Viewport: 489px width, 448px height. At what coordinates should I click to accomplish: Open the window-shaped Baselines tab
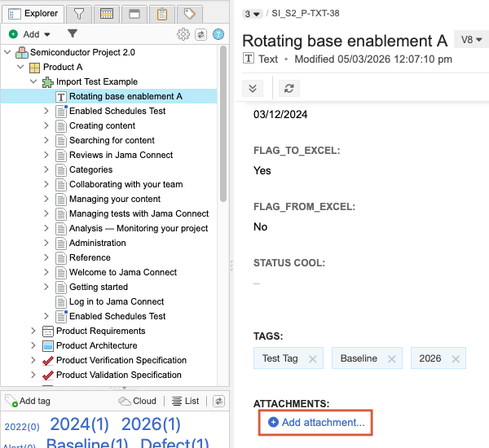(x=134, y=14)
